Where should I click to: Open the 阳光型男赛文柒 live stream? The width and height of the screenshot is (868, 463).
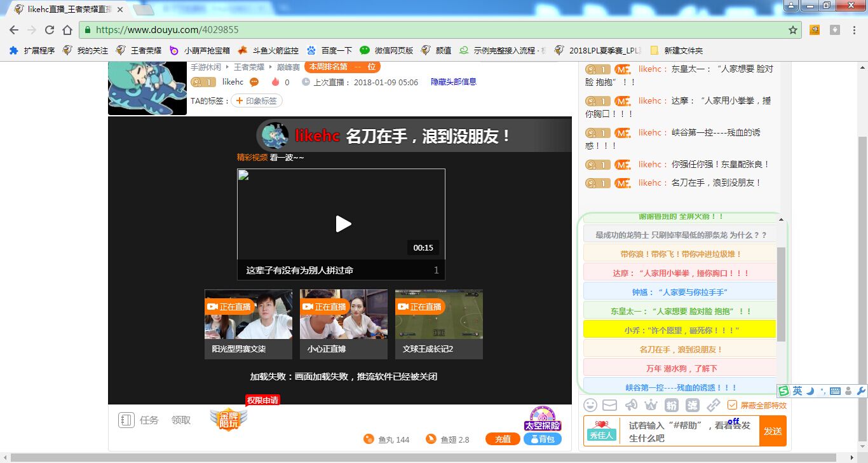pyautogui.click(x=248, y=324)
